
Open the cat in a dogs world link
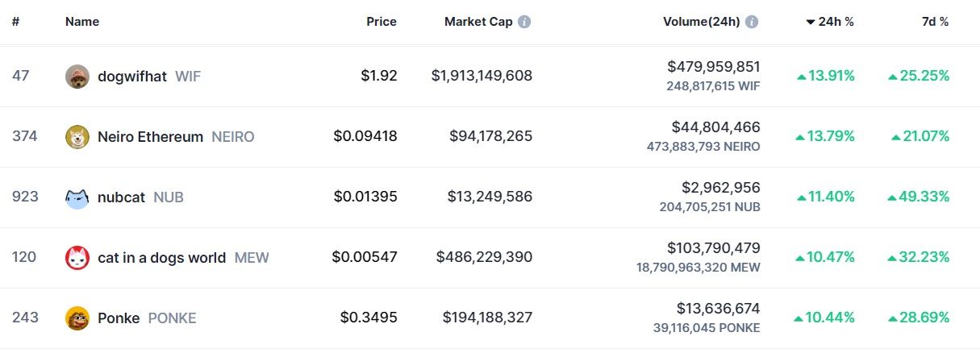click(x=161, y=258)
